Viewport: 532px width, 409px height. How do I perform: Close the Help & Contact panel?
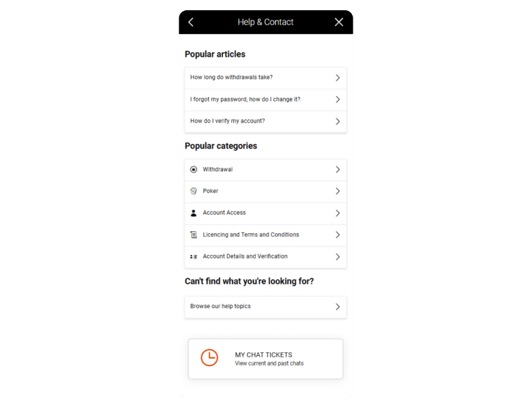339,22
